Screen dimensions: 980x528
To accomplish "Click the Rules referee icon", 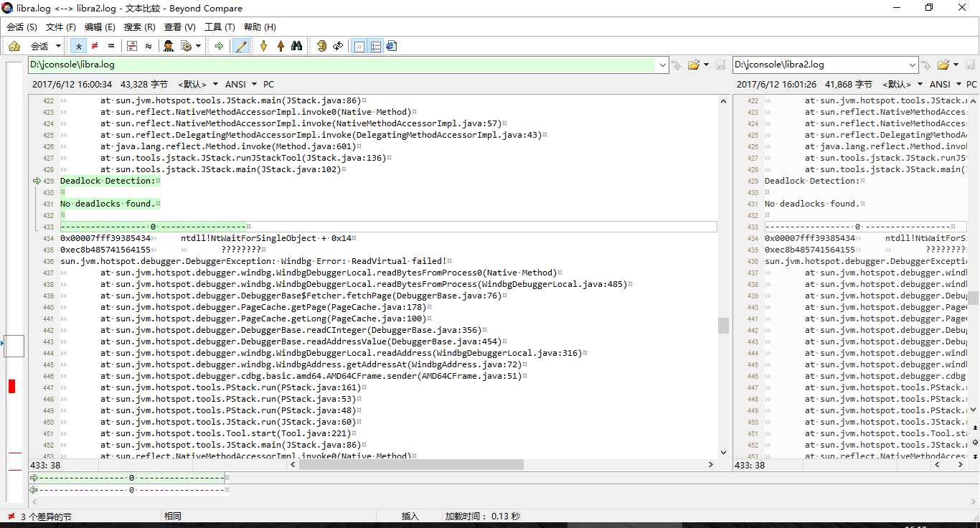I will coord(169,46).
